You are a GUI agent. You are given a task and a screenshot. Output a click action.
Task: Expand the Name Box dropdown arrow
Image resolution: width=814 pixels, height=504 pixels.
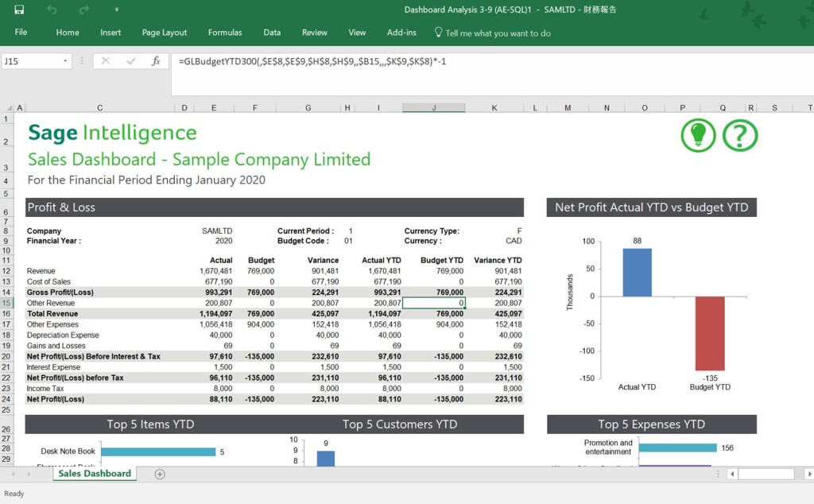click(65, 61)
